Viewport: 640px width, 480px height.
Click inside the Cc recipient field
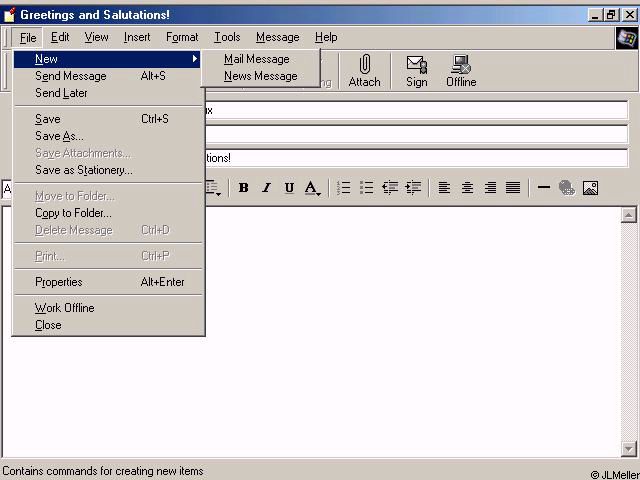click(416, 134)
